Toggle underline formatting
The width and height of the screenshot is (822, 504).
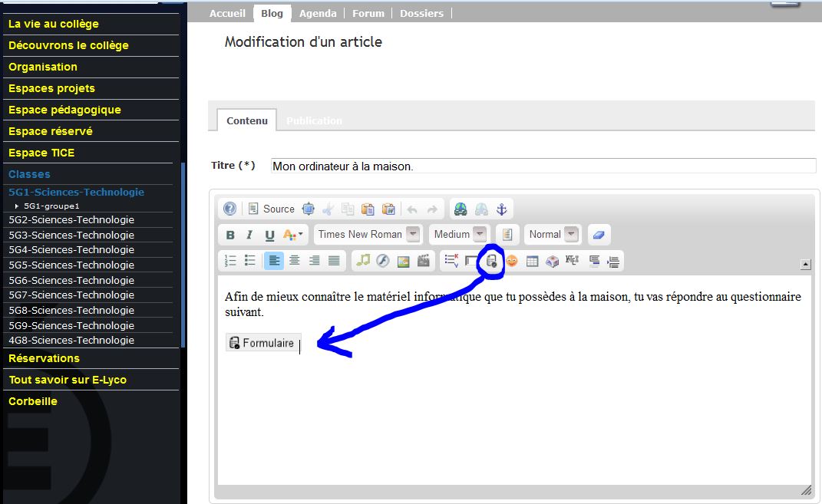[x=269, y=235]
